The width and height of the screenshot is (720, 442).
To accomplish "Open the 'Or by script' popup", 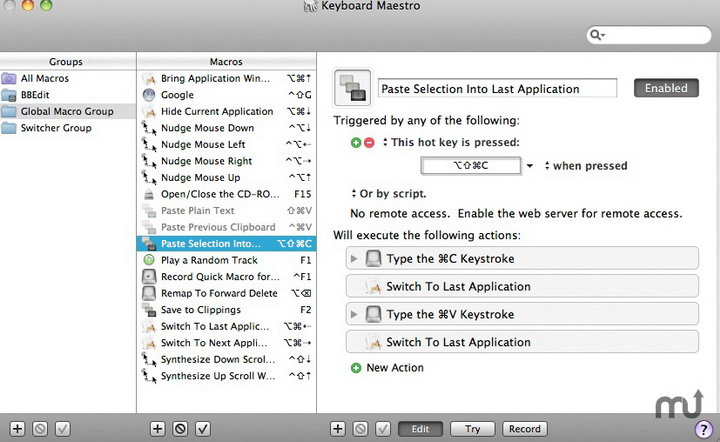I will point(388,194).
